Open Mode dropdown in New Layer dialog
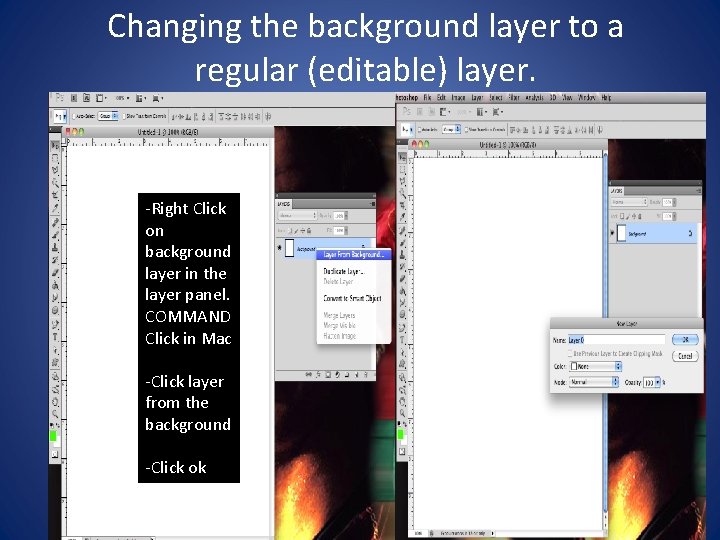720x540 pixels. (x=594, y=382)
